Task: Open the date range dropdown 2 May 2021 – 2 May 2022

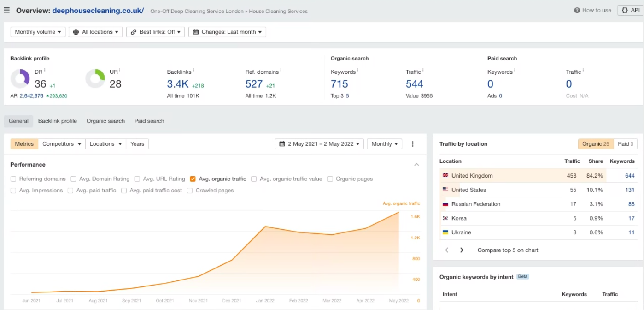Action: 319,144
